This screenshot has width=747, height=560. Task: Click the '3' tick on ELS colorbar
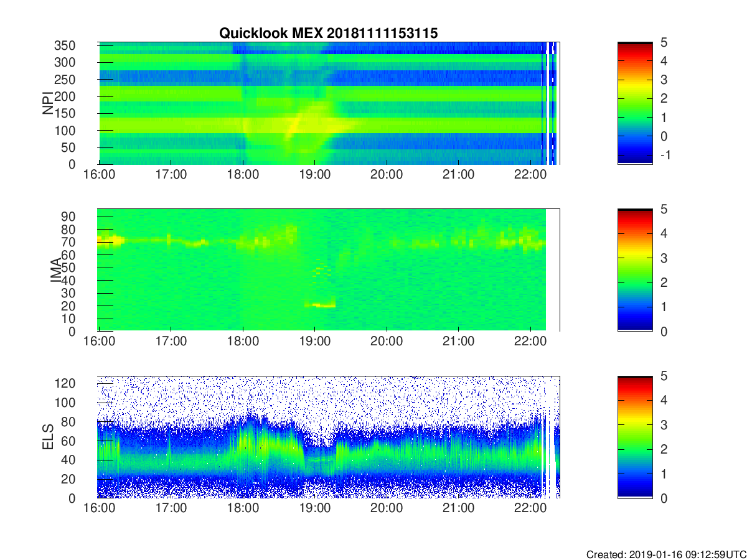(x=663, y=425)
